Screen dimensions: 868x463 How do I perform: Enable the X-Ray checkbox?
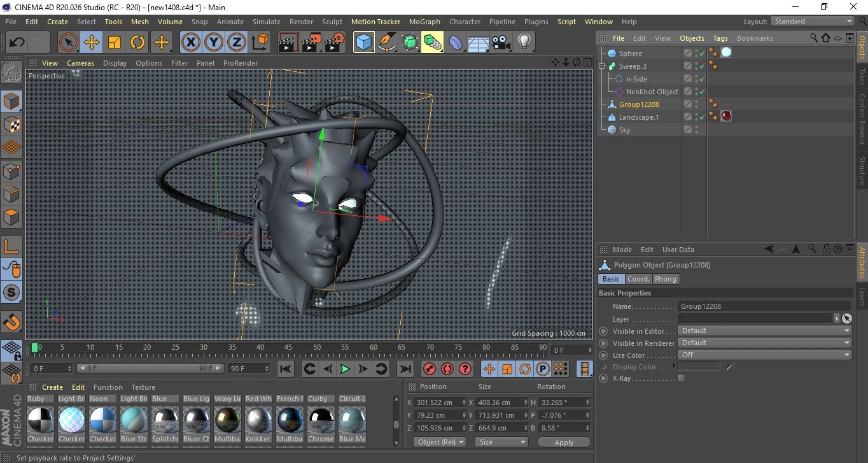(x=682, y=378)
